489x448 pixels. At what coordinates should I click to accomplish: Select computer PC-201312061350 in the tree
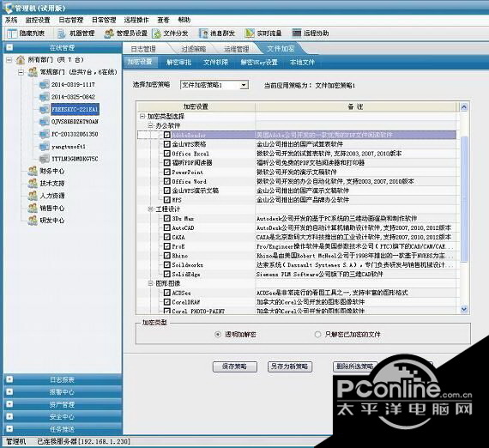75,134
